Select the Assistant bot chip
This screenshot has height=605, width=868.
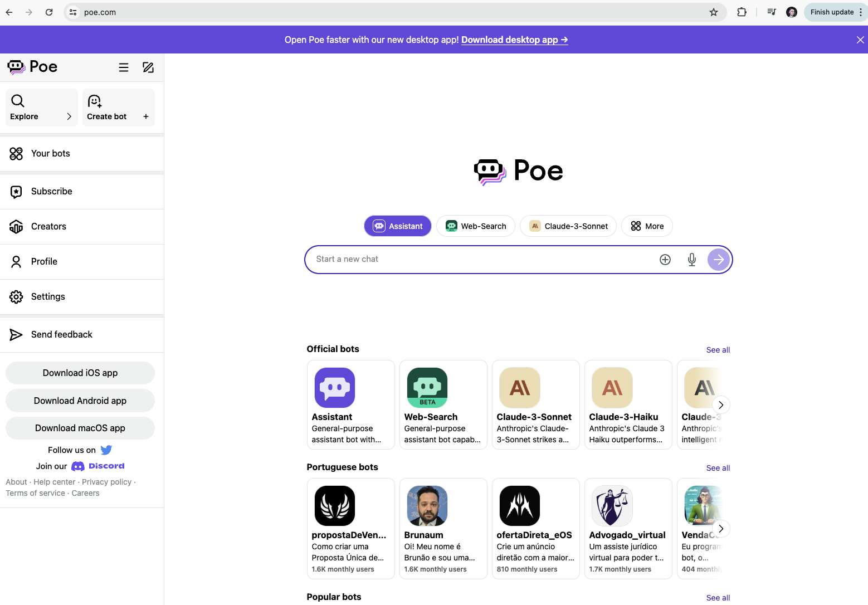pos(398,226)
